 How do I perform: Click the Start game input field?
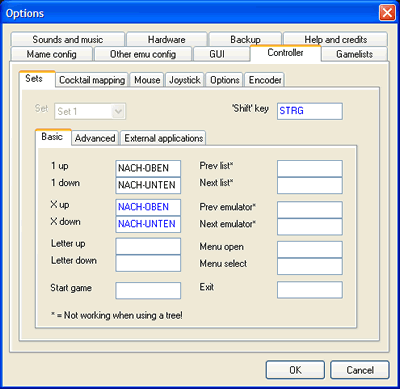tap(148, 290)
